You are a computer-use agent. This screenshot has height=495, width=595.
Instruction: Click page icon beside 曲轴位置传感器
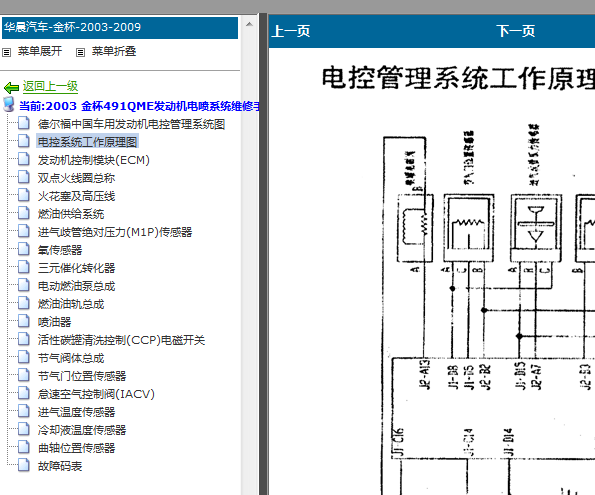tap(24, 447)
